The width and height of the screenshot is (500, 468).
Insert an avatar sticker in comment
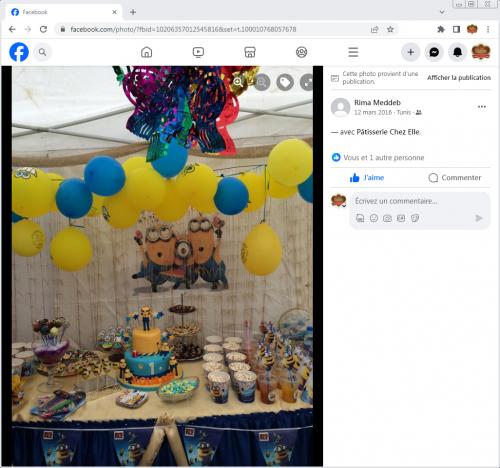pos(360,218)
